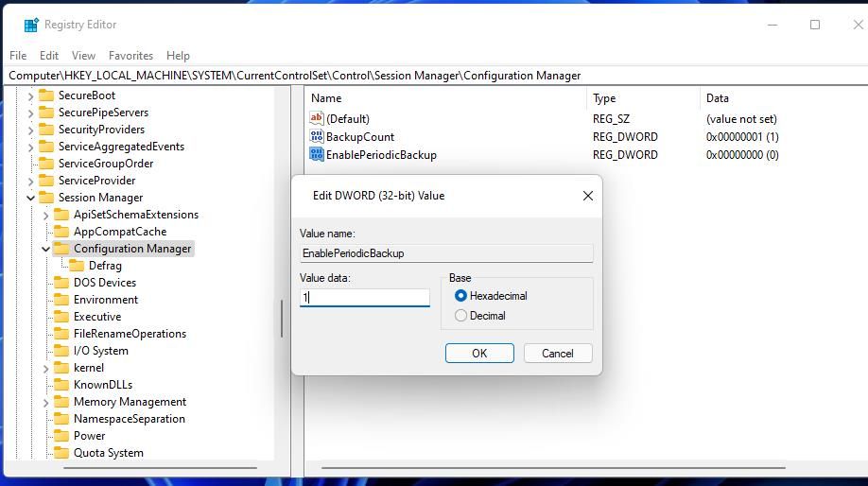Select the Hexadecimal base option
The height and width of the screenshot is (486, 868).
(x=460, y=296)
